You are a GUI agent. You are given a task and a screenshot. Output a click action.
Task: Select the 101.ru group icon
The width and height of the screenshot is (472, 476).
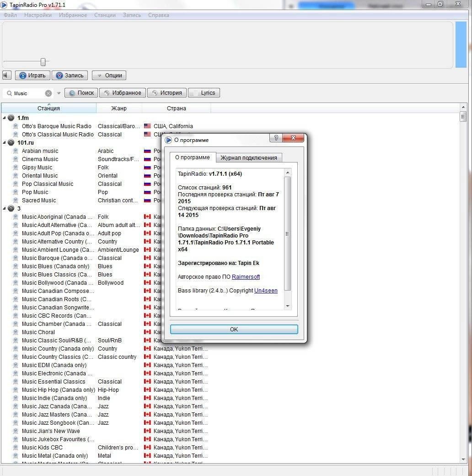11,142
